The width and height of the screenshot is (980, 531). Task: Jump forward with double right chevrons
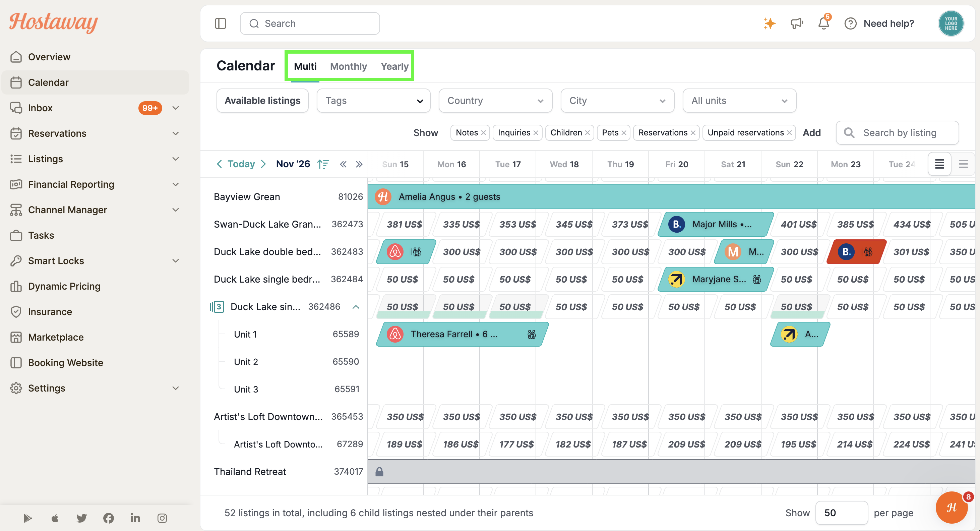359,164
